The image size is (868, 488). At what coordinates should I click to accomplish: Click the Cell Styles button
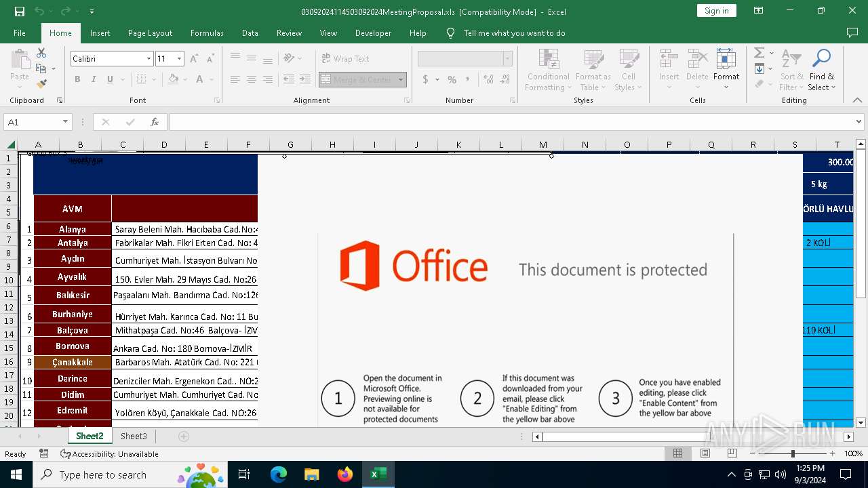point(629,69)
